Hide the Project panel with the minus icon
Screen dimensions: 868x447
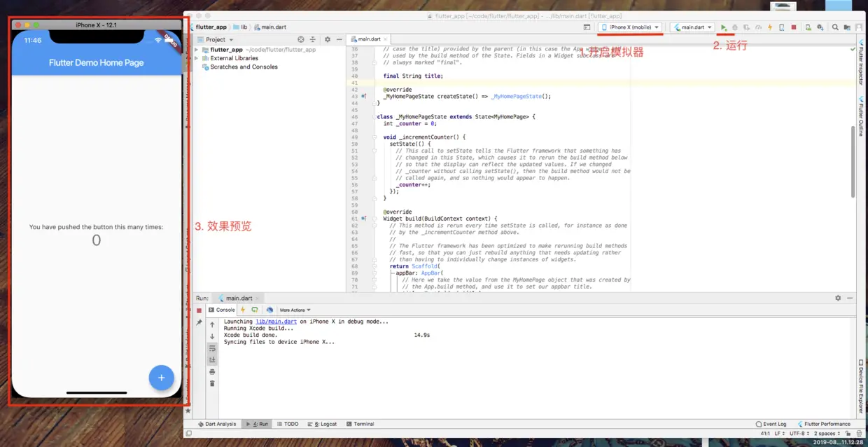pyautogui.click(x=339, y=40)
